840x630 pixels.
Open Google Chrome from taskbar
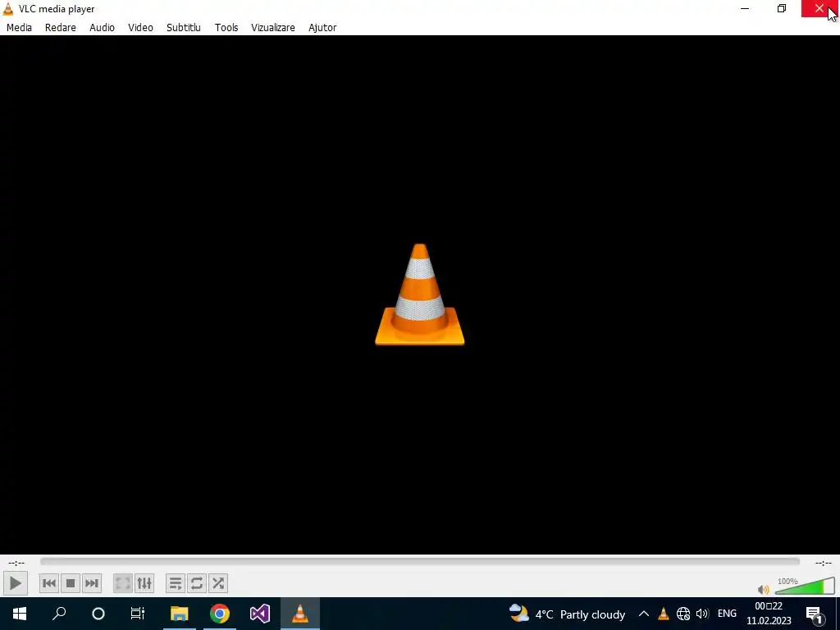point(220,614)
